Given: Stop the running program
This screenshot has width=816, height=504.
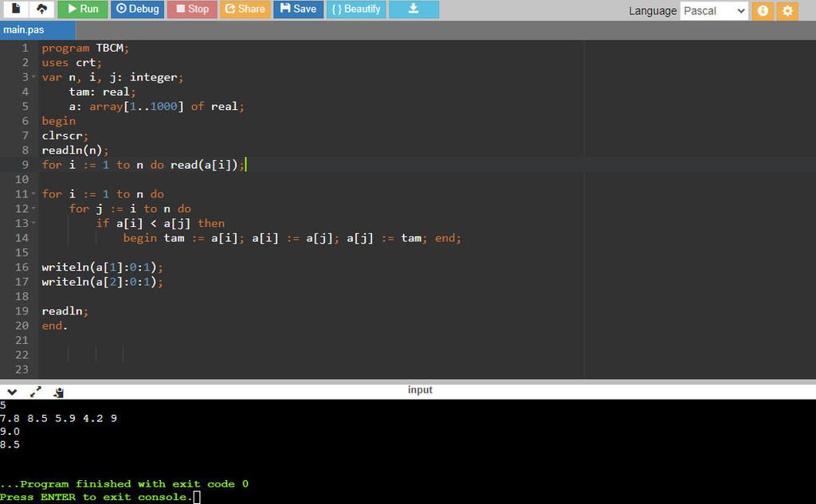Looking at the screenshot, I should click(x=192, y=9).
